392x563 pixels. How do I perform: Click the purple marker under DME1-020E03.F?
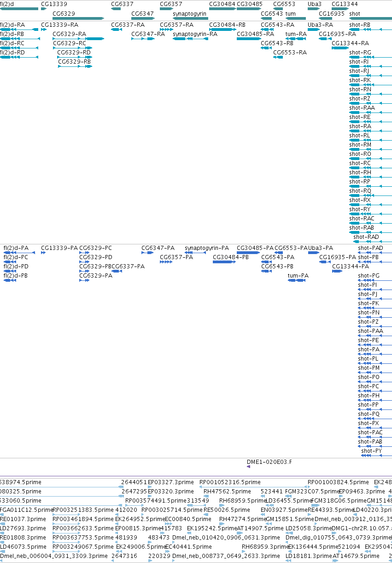tap(248, 467)
